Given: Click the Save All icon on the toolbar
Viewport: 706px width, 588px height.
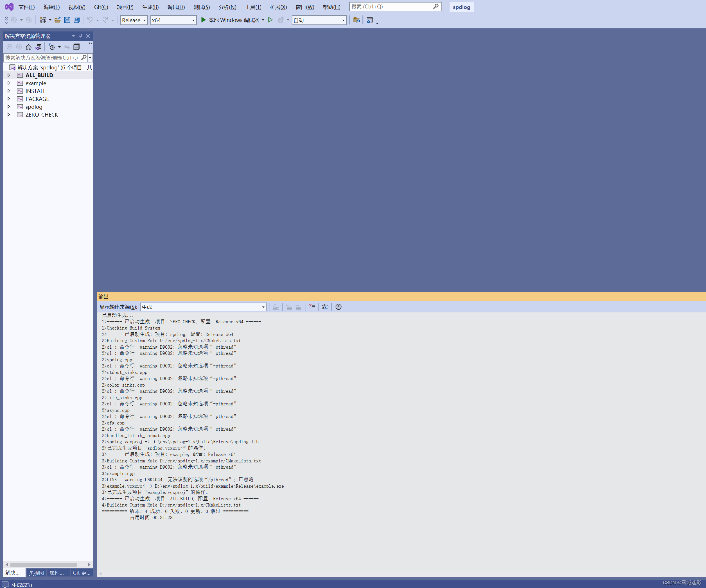Looking at the screenshot, I should pos(77,20).
